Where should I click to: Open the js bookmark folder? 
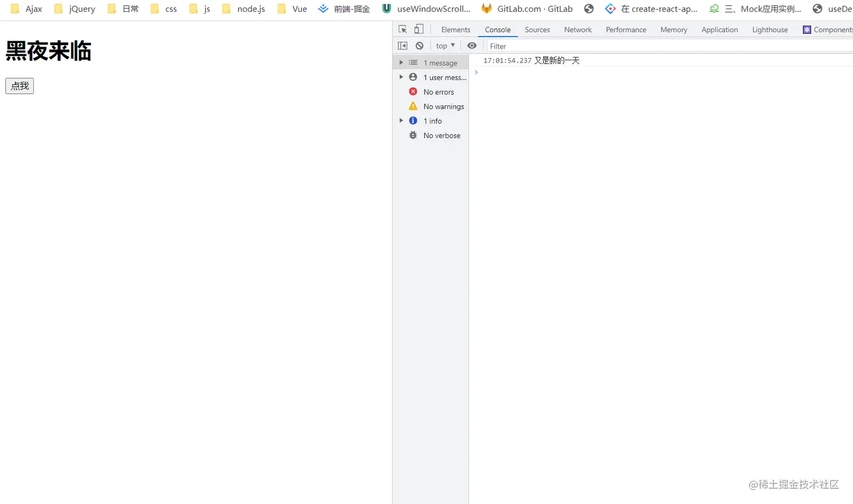(x=200, y=9)
